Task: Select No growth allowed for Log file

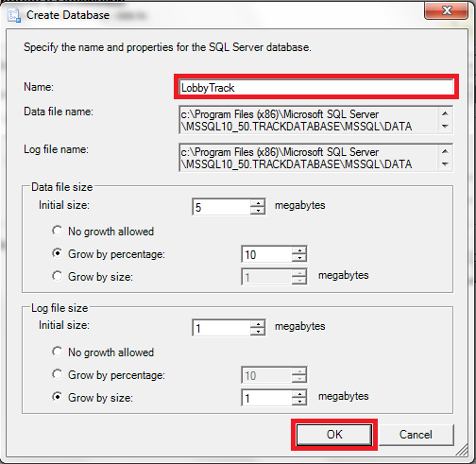Action: coord(57,352)
